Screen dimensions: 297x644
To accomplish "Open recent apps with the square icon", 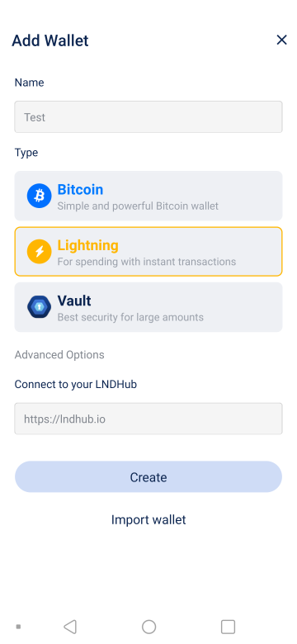I will pyautogui.click(x=228, y=627).
